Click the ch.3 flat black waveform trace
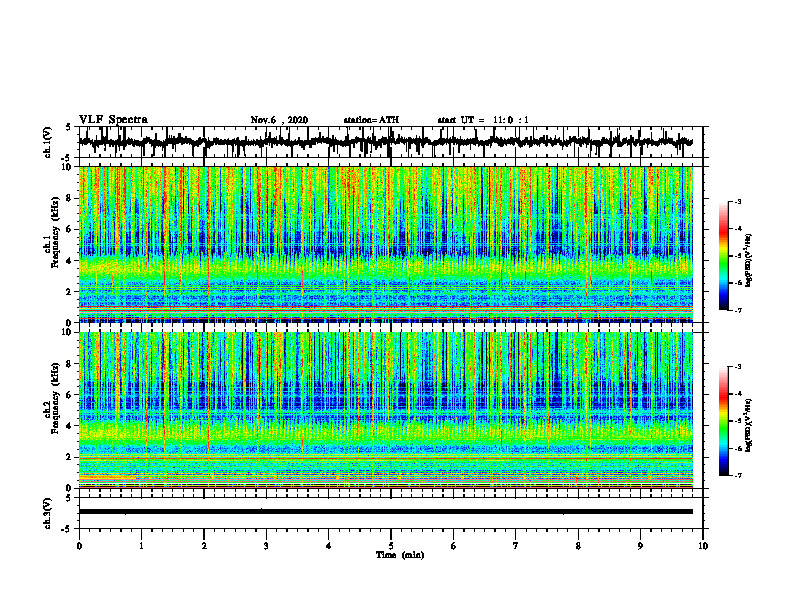 click(385, 512)
